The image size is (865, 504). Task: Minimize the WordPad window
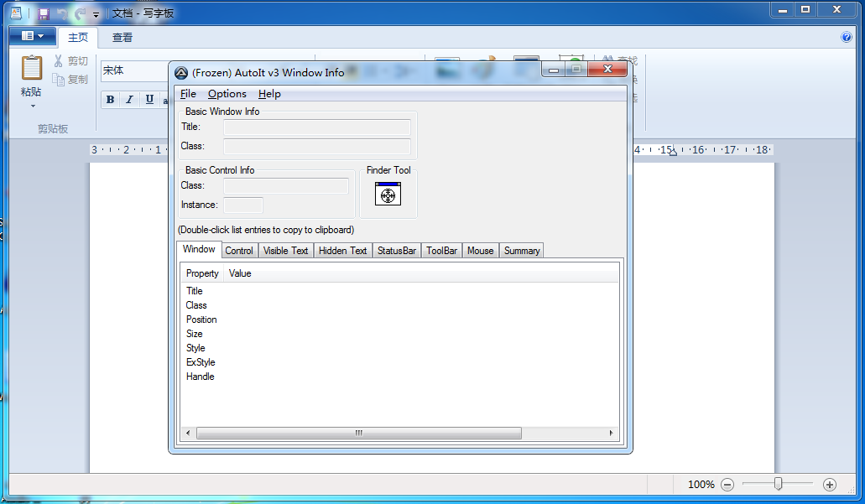click(782, 9)
